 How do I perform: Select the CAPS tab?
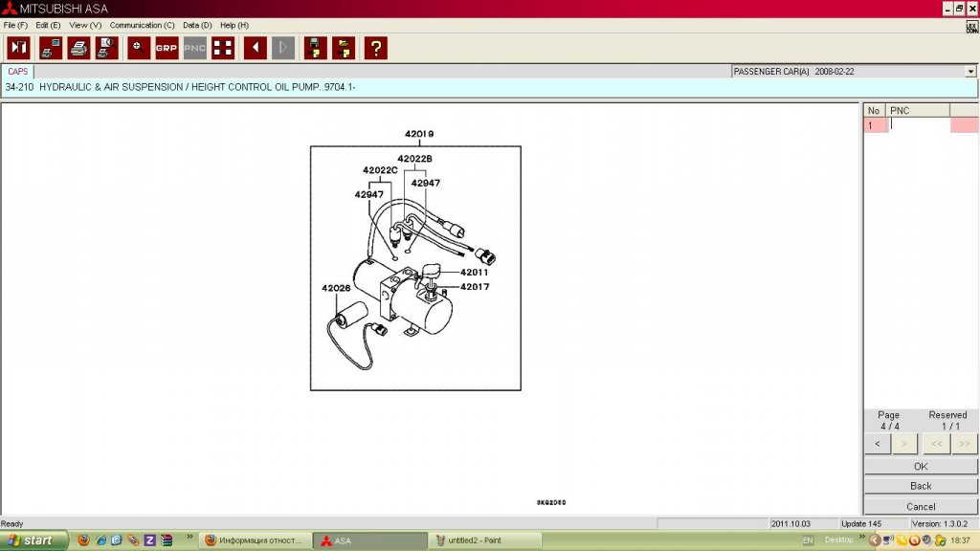[17, 72]
